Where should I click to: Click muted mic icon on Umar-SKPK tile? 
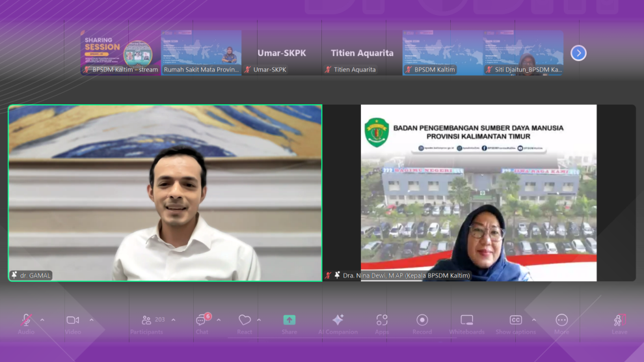(x=247, y=70)
